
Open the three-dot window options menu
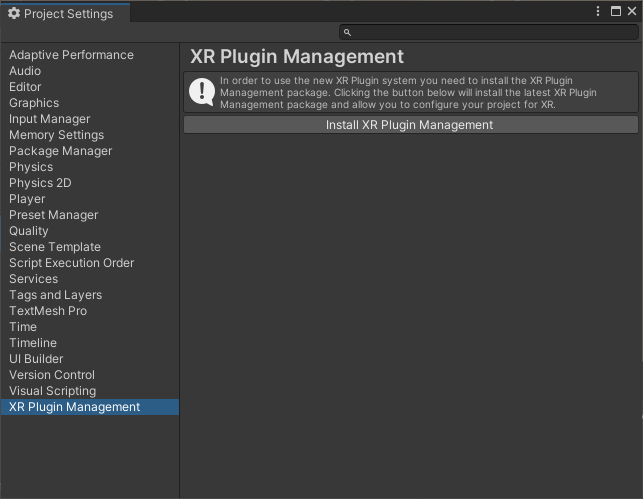(x=599, y=11)
